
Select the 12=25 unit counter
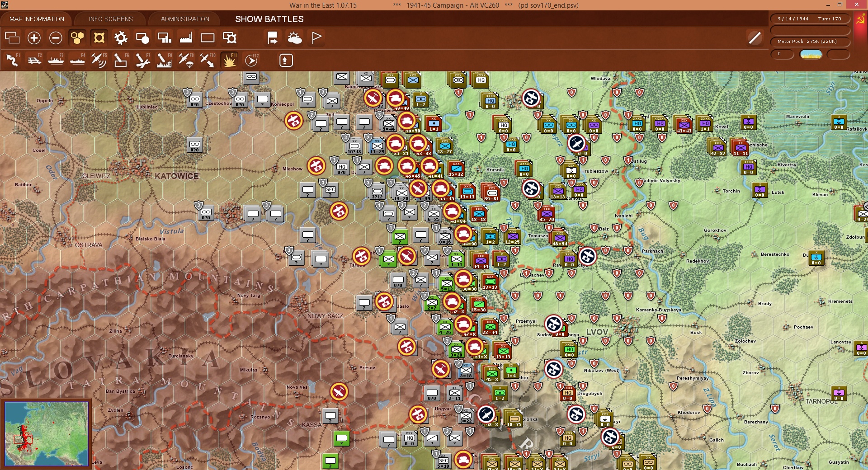coord(512,235)
